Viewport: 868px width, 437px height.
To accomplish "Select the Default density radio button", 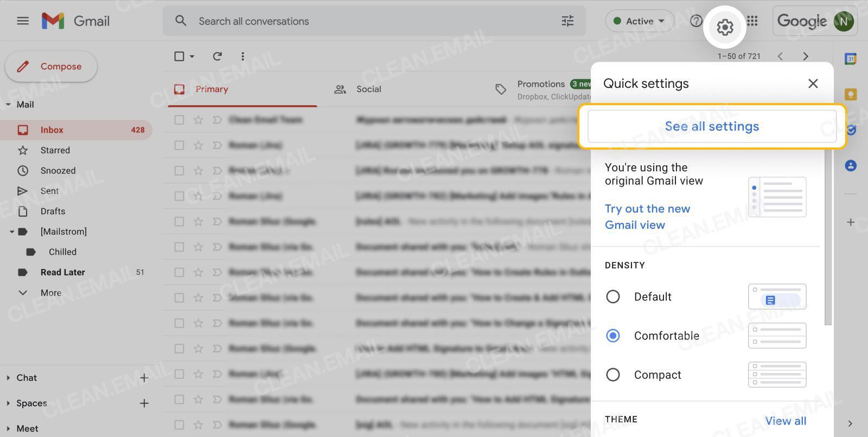I will (x=613, y=297).
